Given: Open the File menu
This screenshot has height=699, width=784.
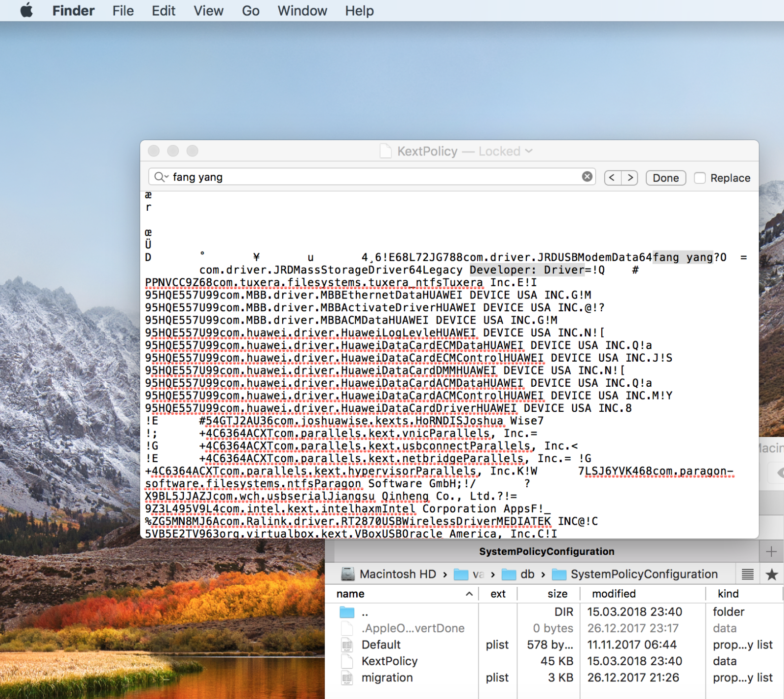Looking at the screenshot, I should (x=123, y=11).
